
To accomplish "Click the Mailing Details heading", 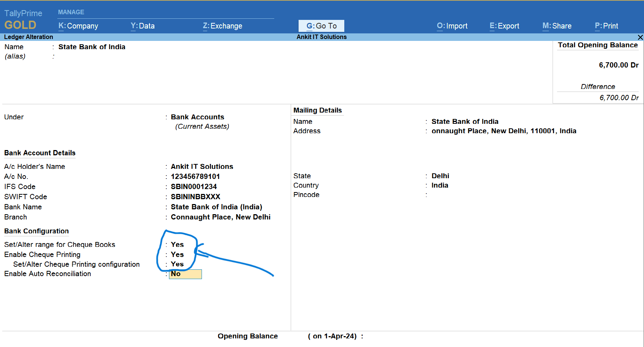I will 317,110.
